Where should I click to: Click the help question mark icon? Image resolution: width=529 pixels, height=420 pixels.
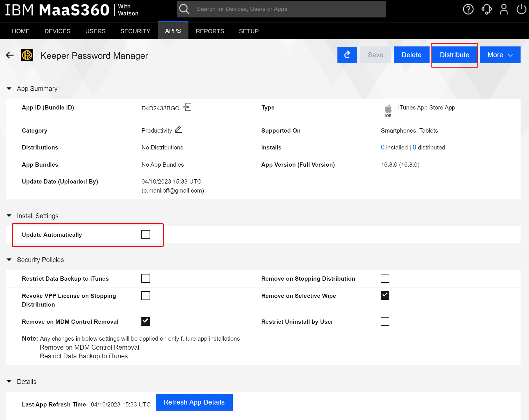[x=468, y=9]
